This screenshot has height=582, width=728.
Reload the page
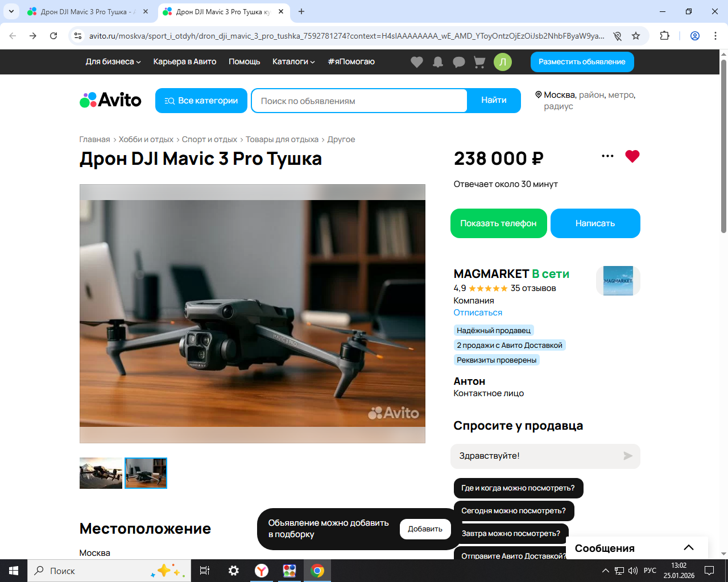[x=53, y=36]
